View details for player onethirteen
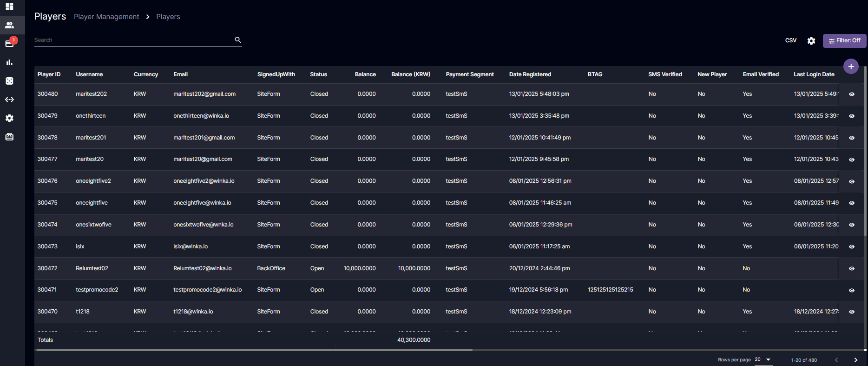The image size is (868, 366). 852,116
